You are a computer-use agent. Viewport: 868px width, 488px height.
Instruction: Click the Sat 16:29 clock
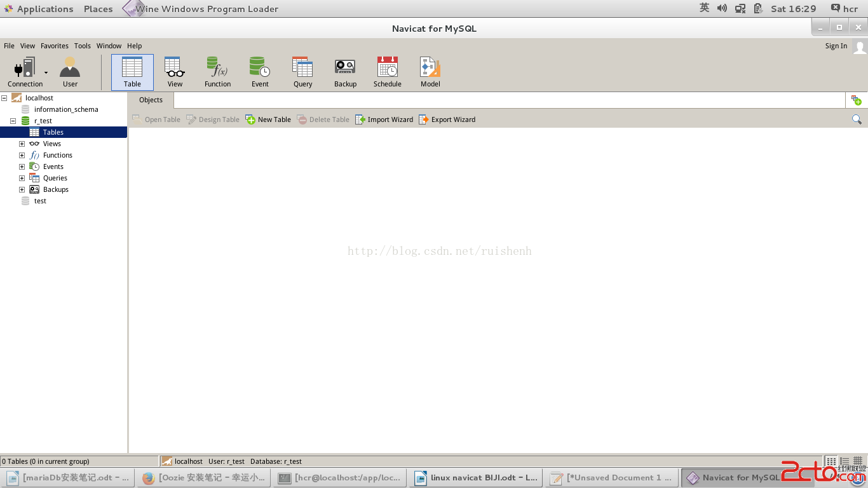tap(793, 9)
